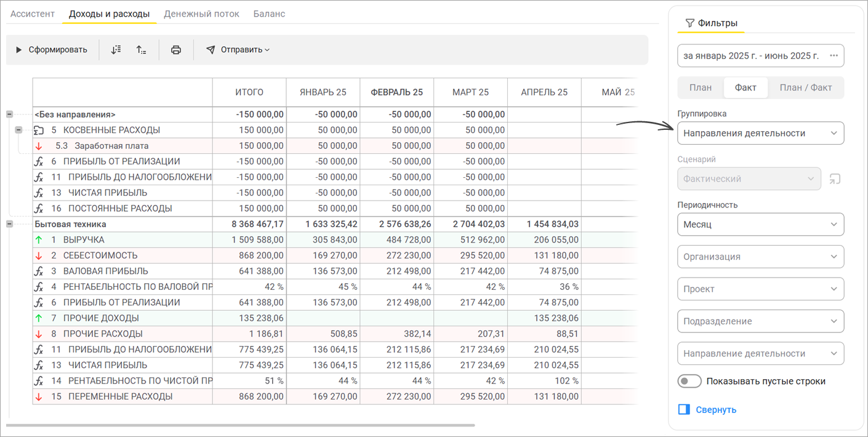
Task: Click the collapse groups up-arrow icon
Action: point(141,50)
